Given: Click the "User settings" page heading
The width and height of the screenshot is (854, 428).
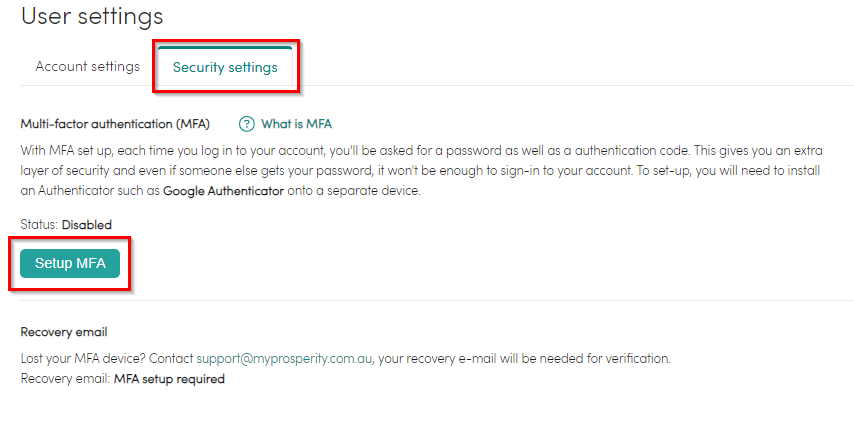Looking at the screenshot, I should click(x=92, y=16).
